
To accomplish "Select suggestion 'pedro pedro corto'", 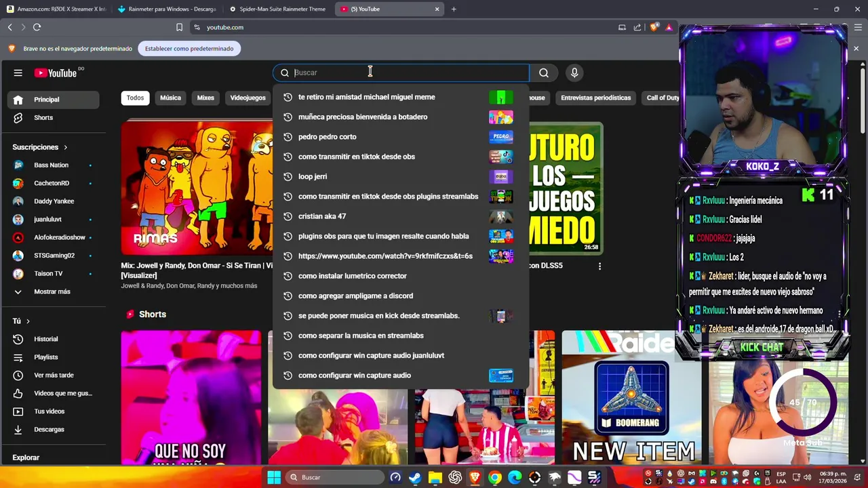I will [401, 136].
